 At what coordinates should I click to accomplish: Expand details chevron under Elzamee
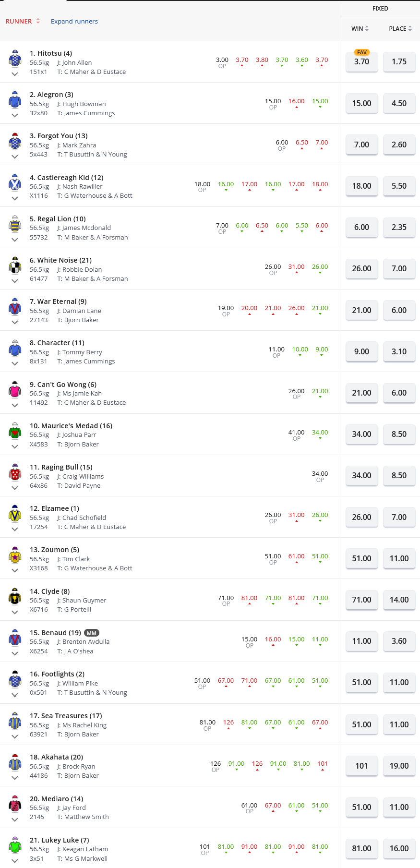[15, 529]
